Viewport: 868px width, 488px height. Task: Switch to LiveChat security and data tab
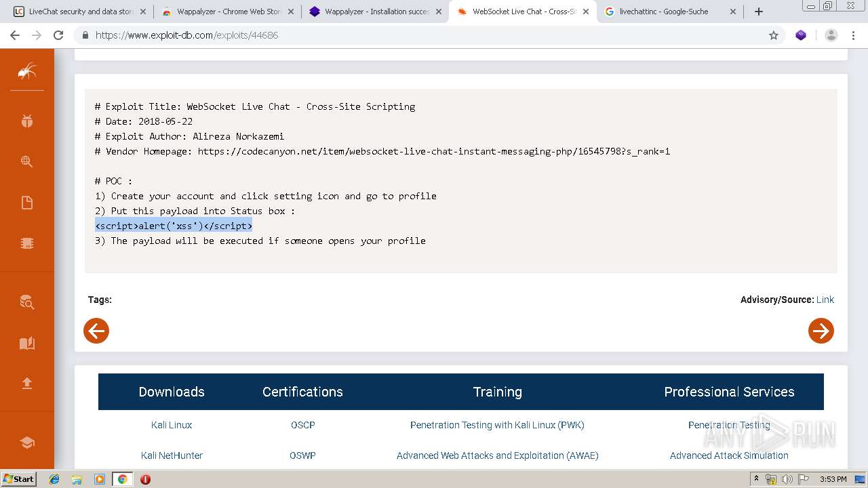coord(80,12)
